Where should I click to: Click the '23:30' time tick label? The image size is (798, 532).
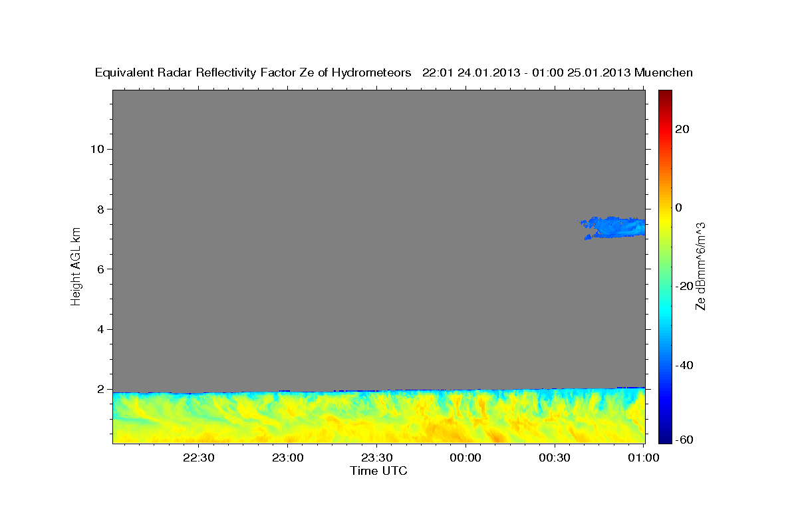pyautogui.click(x=376, y=458)
